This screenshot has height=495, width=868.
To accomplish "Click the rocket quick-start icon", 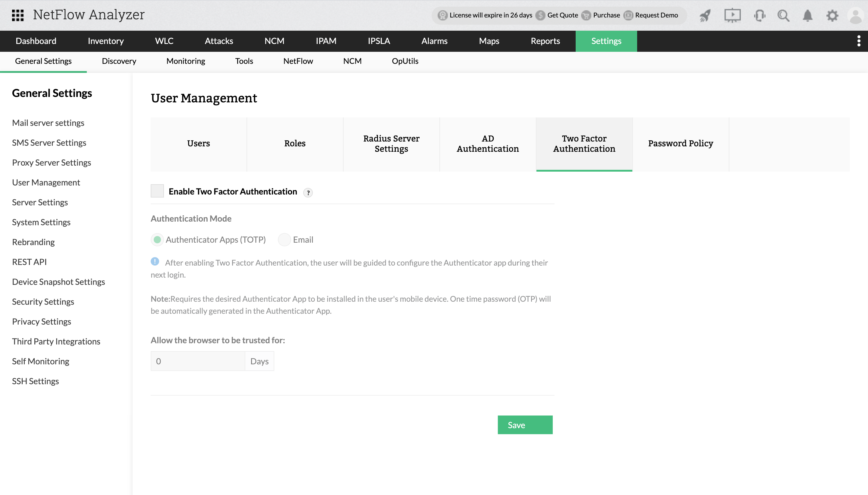I will point(705,15).
